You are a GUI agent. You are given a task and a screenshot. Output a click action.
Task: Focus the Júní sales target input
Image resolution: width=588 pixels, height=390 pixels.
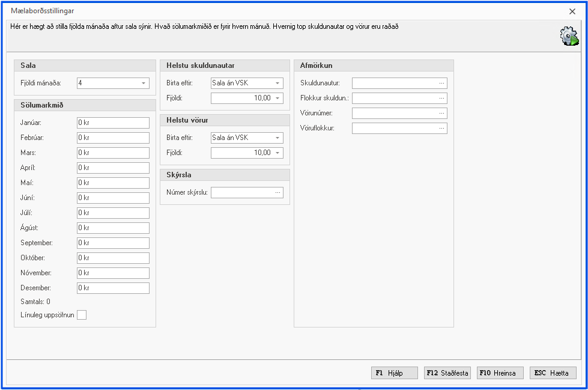pyautogui.click(x=113, y=198)
